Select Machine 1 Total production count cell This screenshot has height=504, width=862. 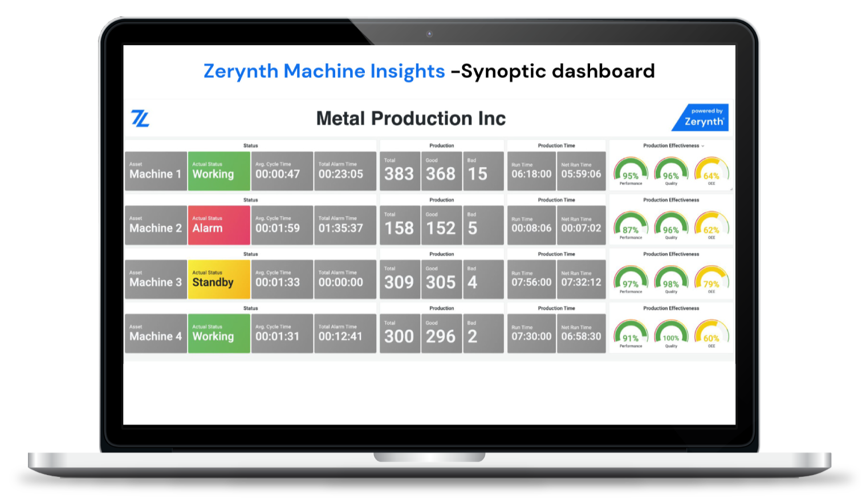tap(400, 170)
